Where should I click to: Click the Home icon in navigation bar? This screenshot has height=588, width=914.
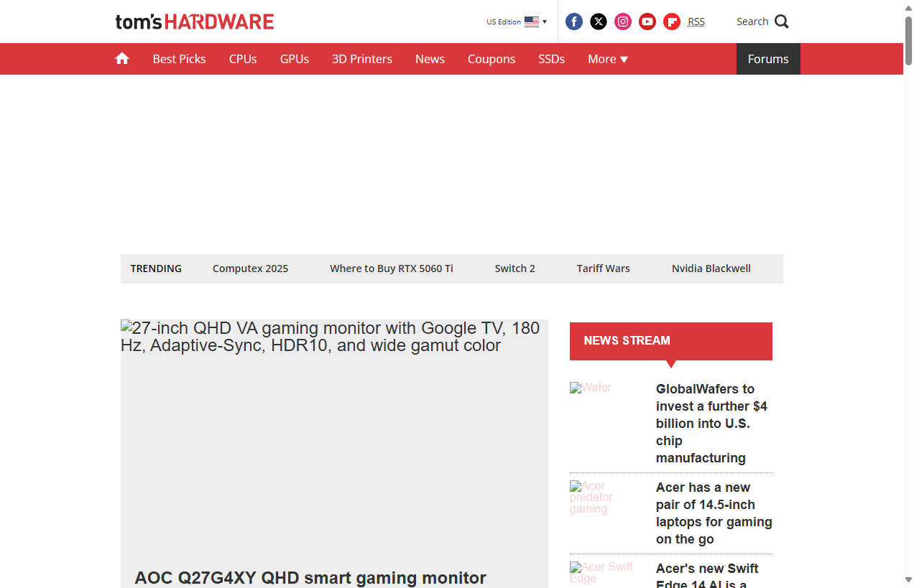[122, 59]
